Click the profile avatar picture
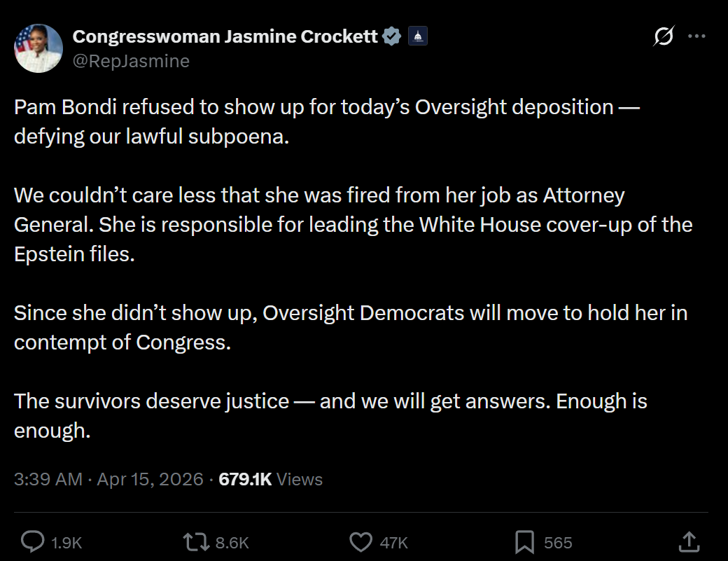The width and height of the screenshot is (728, 561). pos(38,48)
